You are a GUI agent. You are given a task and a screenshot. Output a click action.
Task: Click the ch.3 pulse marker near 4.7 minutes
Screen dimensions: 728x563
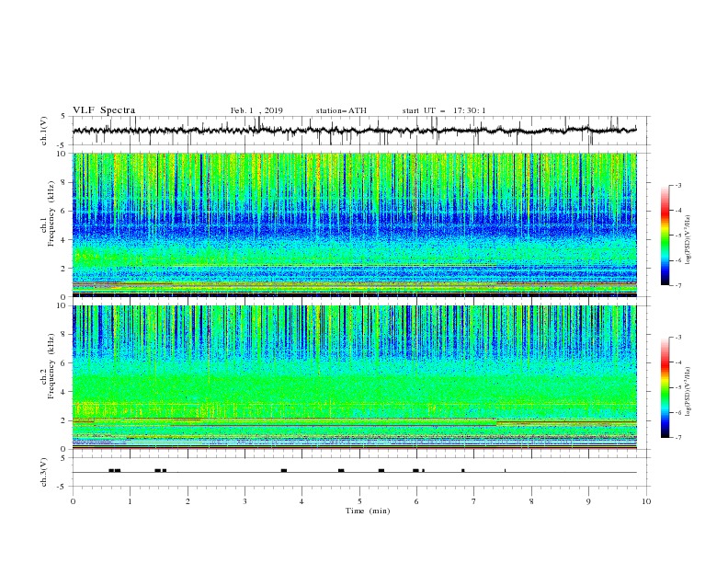[341, 471]
